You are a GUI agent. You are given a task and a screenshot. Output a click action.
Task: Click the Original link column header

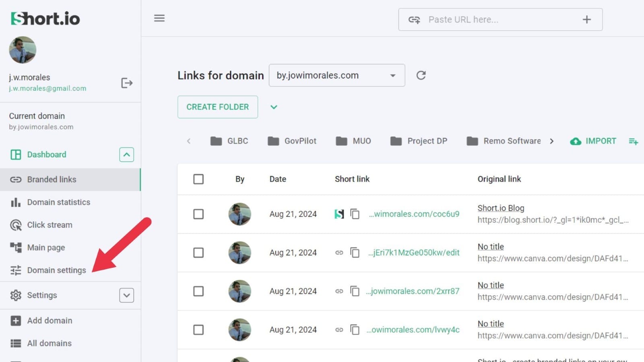[x=499, y=179]
